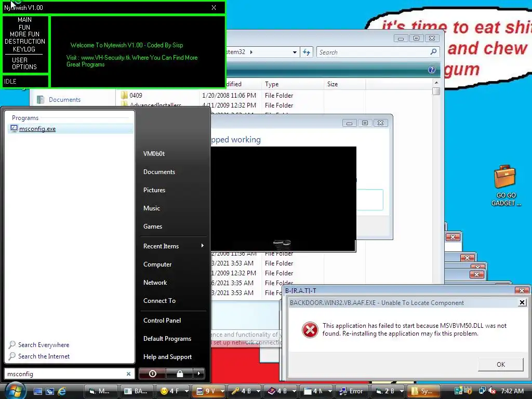Open Documents from Start menu

(x=159, y=172)
